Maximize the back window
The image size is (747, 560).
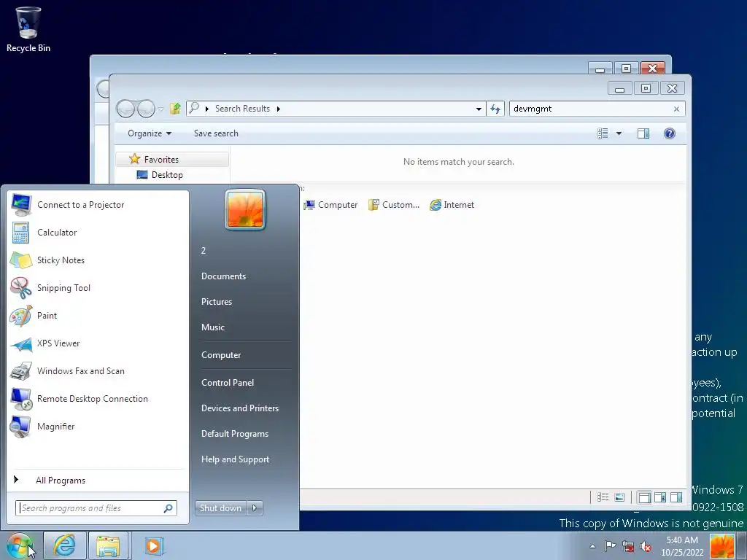(x=626, y=68)
